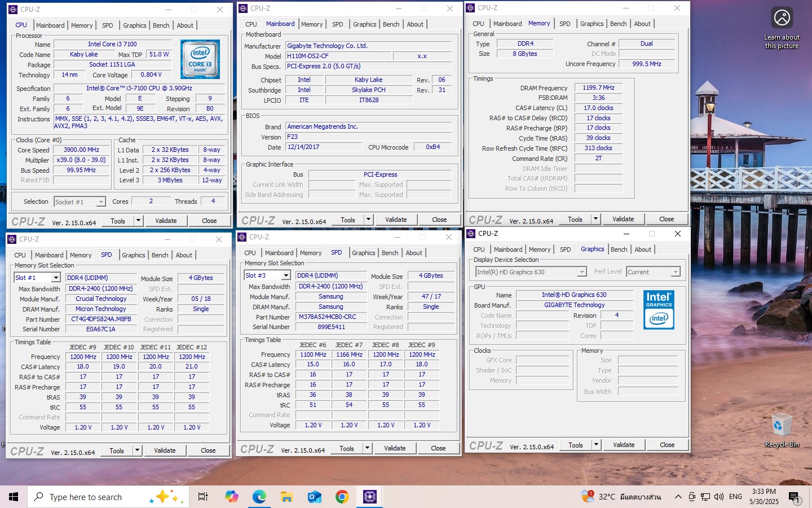Viewport: 812px width, 508px height.
Task: Click the Specification i3-7100 CPU @ 3.90GHz field
Action: [x=139, y=88]
